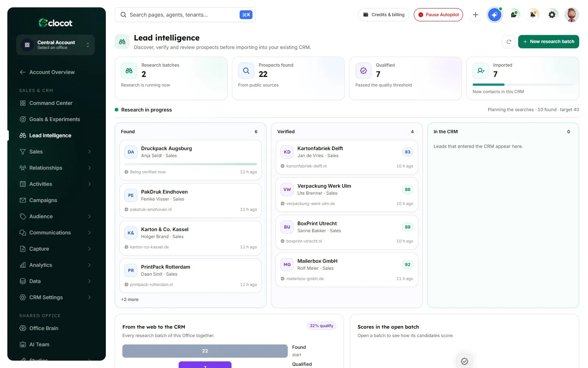Open the user profile avatar
This screenshot has width=588, height=368.
click(x=571, y=15)
